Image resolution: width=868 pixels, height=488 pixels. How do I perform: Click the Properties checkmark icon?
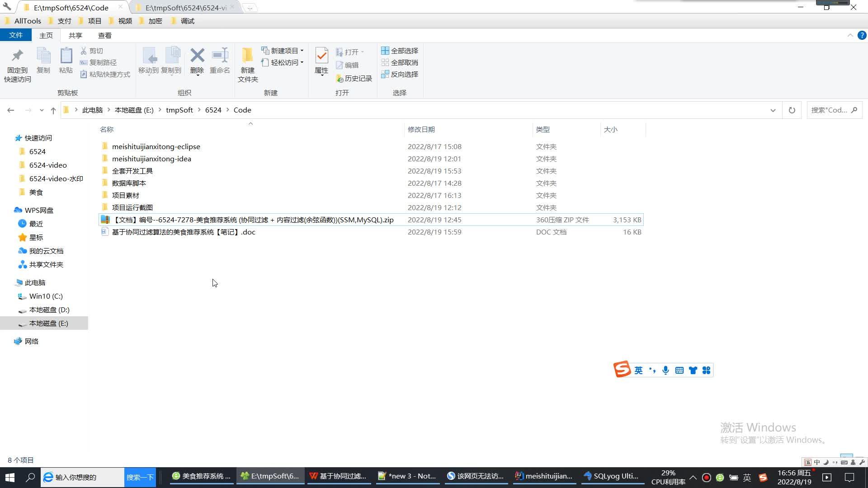point(321,56)
